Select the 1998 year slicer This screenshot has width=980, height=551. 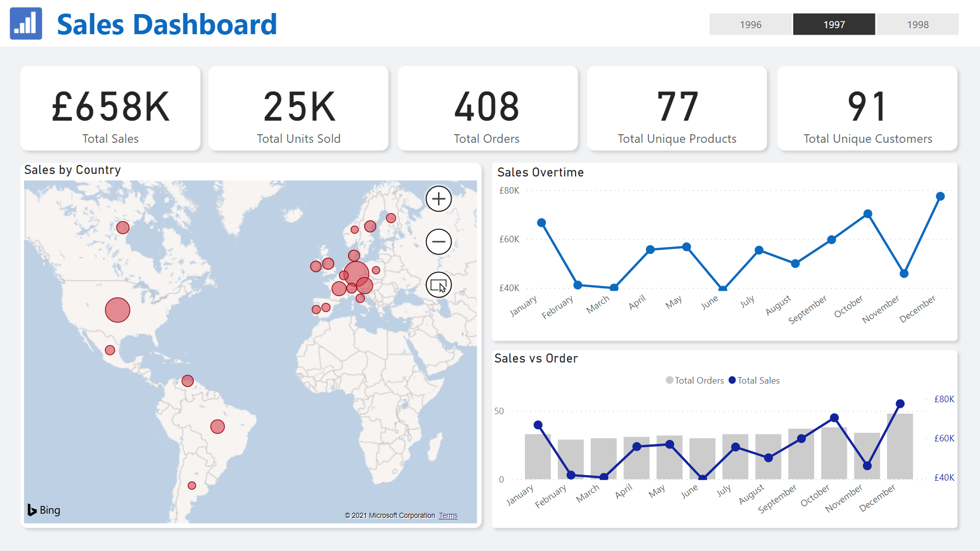917,25
